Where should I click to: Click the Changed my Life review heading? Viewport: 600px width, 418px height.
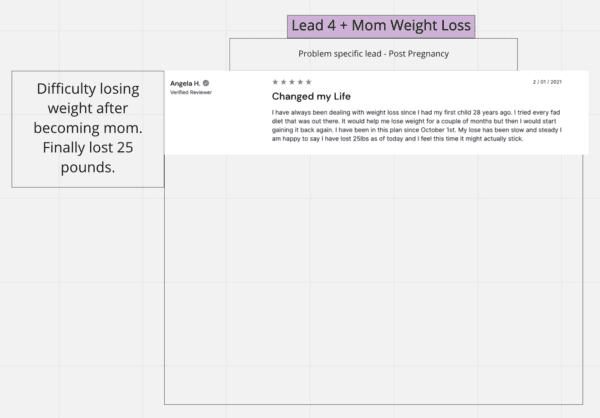(x=311, y=96)
